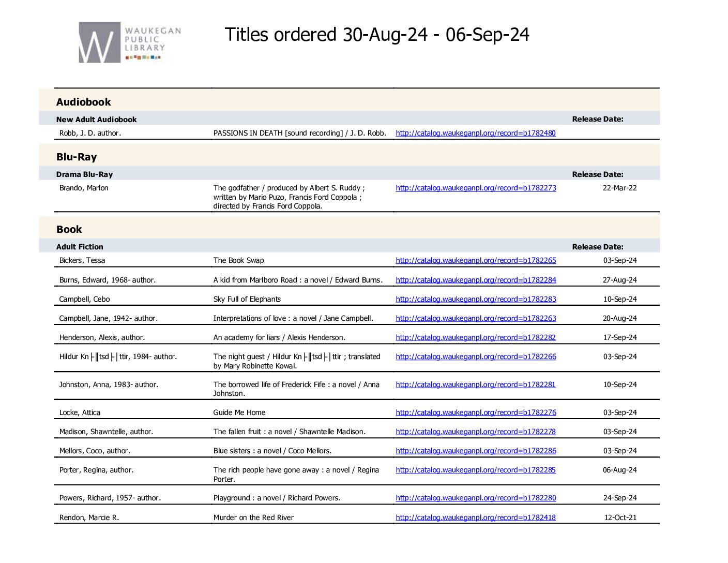Viewport: 728px width, 563px height.
Task: Click title 'The Book Swap'
Action: coord(238,260)
